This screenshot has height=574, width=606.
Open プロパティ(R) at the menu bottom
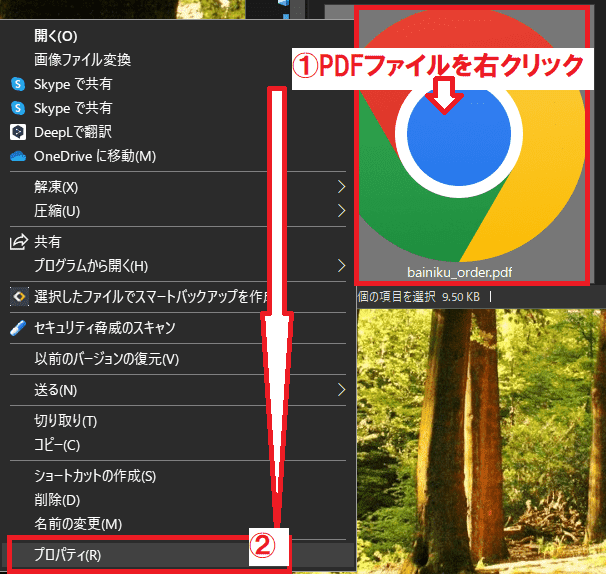pyautogui.click(x=68, y=555)
